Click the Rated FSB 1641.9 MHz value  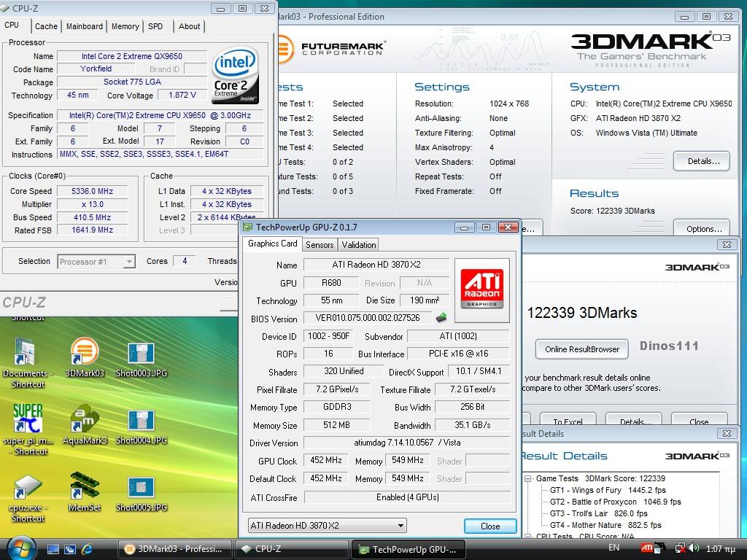click(93, 230)
